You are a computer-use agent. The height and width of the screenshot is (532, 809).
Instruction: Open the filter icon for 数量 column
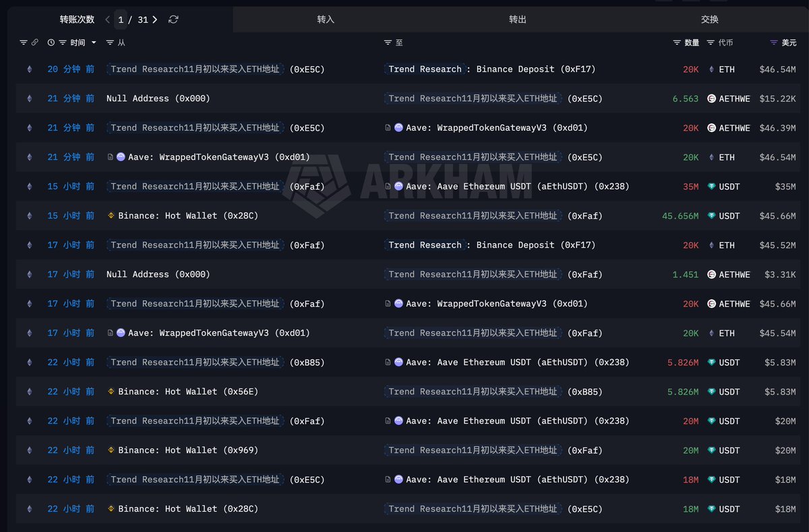[677, 42]
